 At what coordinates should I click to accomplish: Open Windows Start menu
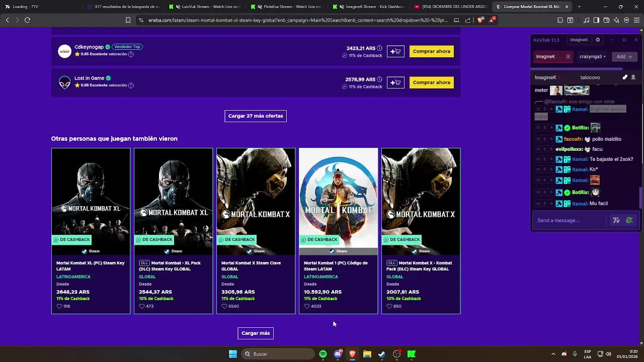[x=233, y=354]
